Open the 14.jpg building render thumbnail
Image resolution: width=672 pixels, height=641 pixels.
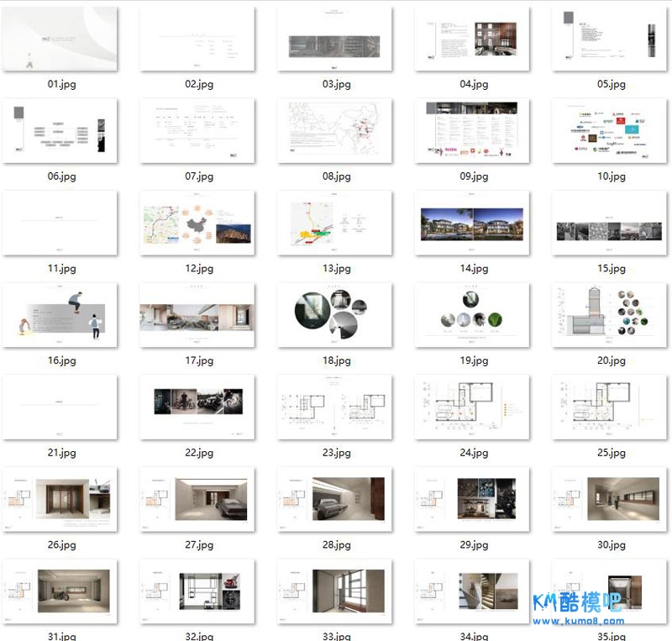[472, 223]
